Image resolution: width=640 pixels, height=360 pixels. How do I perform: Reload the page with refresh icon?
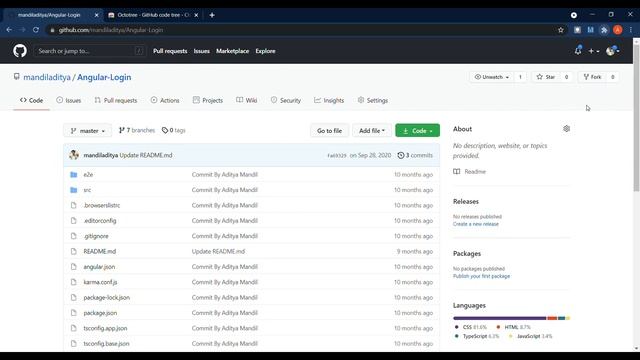[36, 30]
